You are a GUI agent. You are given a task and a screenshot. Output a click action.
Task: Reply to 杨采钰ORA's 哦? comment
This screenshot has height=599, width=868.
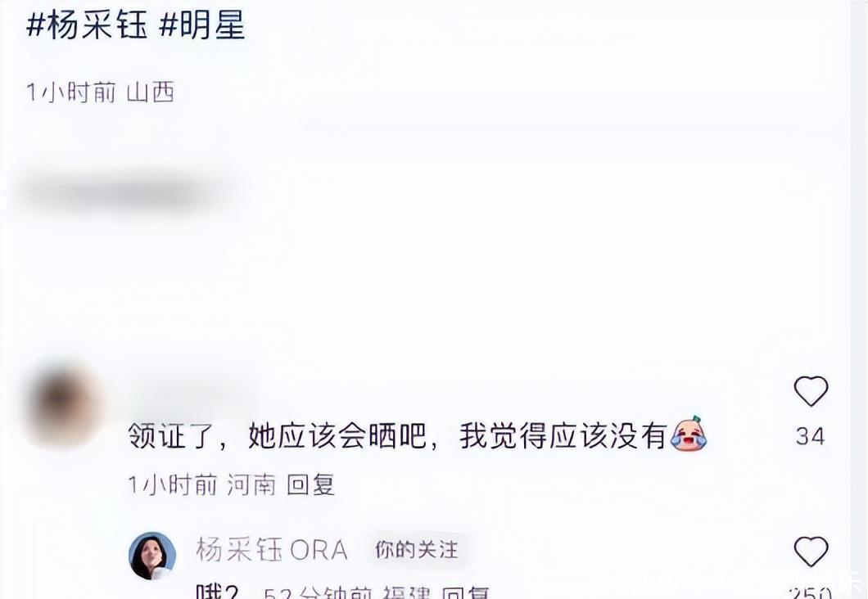click(x=467, y=592)
